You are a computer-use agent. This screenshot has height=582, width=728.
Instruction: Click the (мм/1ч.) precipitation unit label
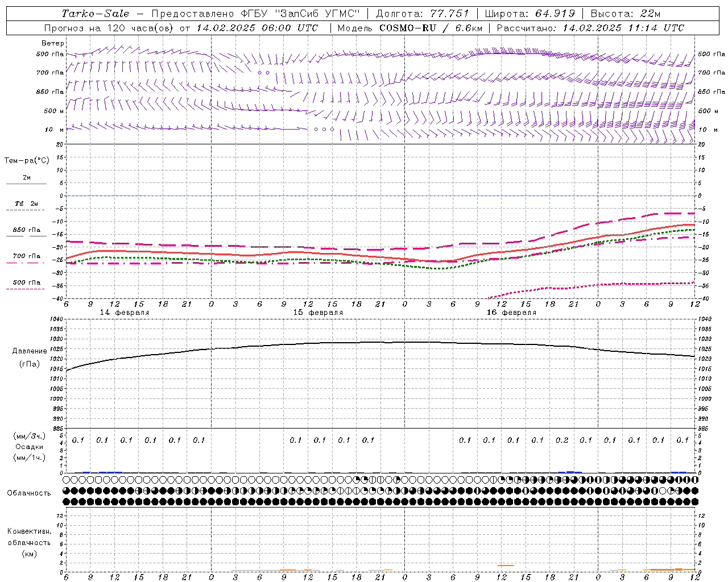tap(29, 458)
